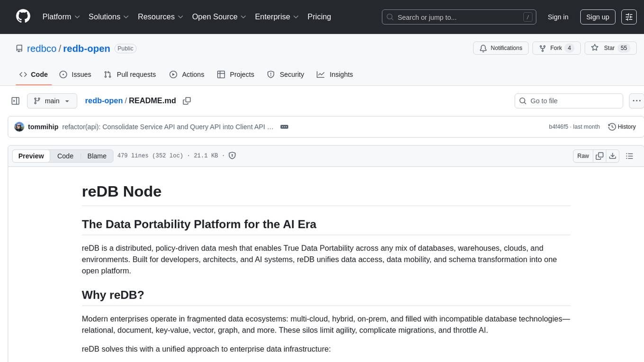Click the reDB Node heading
Image resolution: width=644 pixels, height=362 pixels.
click(x=122, y=191)
